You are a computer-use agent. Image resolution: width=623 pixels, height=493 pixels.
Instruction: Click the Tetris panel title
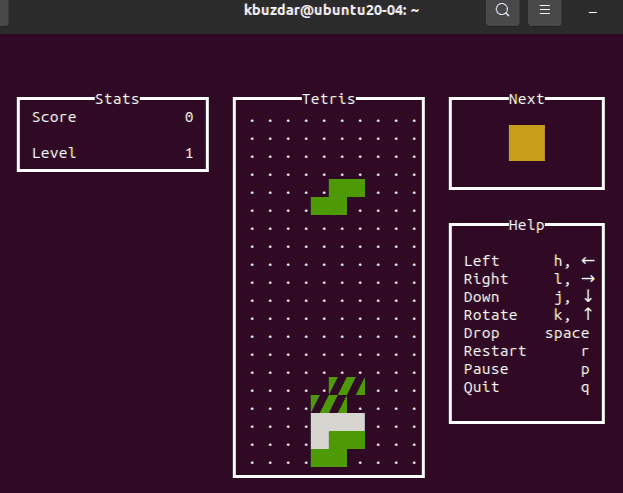(329, 99)
